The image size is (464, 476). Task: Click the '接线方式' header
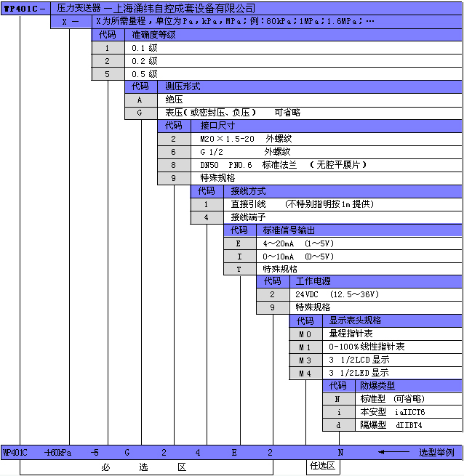(248, 191)
